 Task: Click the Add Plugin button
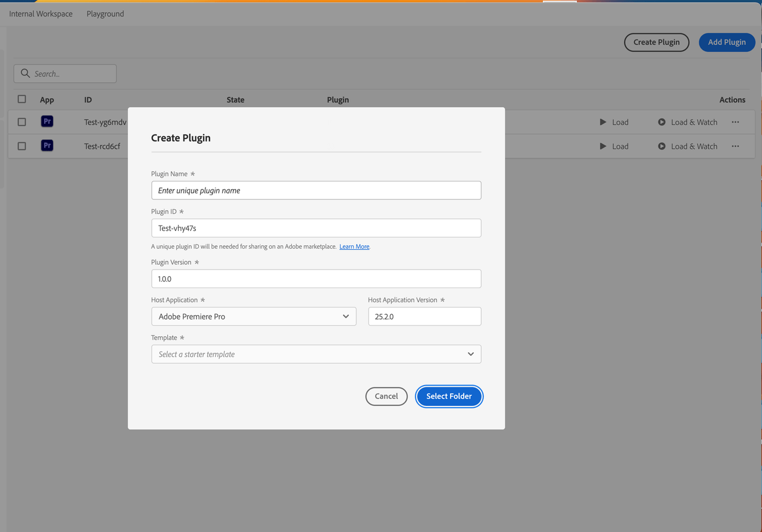pos(727,42)
